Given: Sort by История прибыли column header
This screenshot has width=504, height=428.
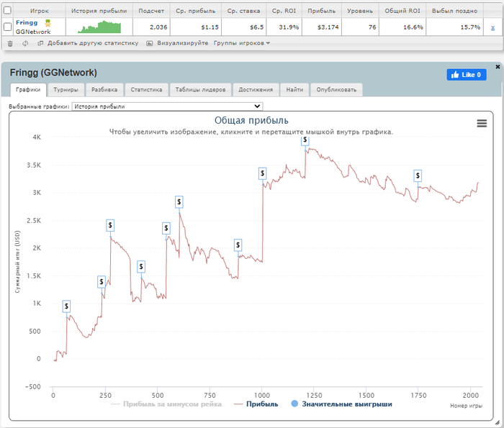Looking at the screenshot, I should click(99, 11).
